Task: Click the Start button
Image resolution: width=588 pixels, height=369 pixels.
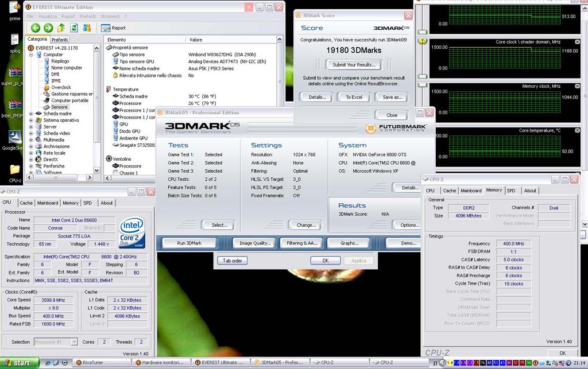Action: pyautogui.click(x=19, y=363)
